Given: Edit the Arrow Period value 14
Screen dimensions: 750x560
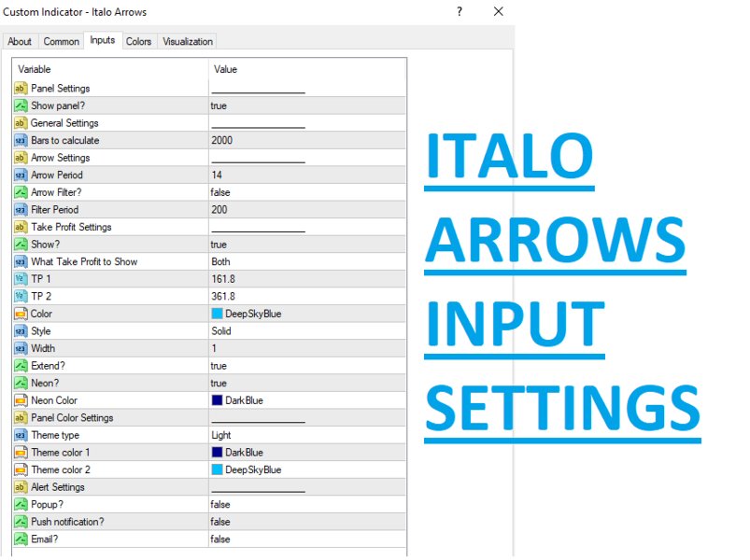Looking at the screenshot, I should [307, 175].
